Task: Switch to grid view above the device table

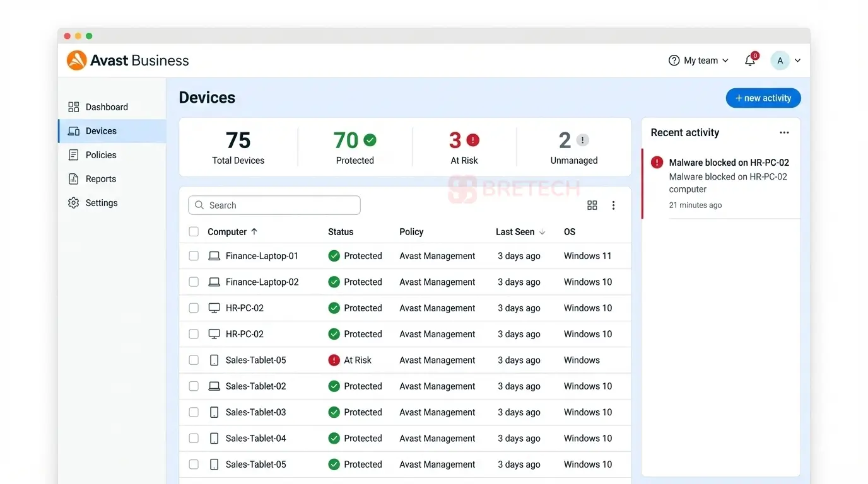Action: pos(592,205)
